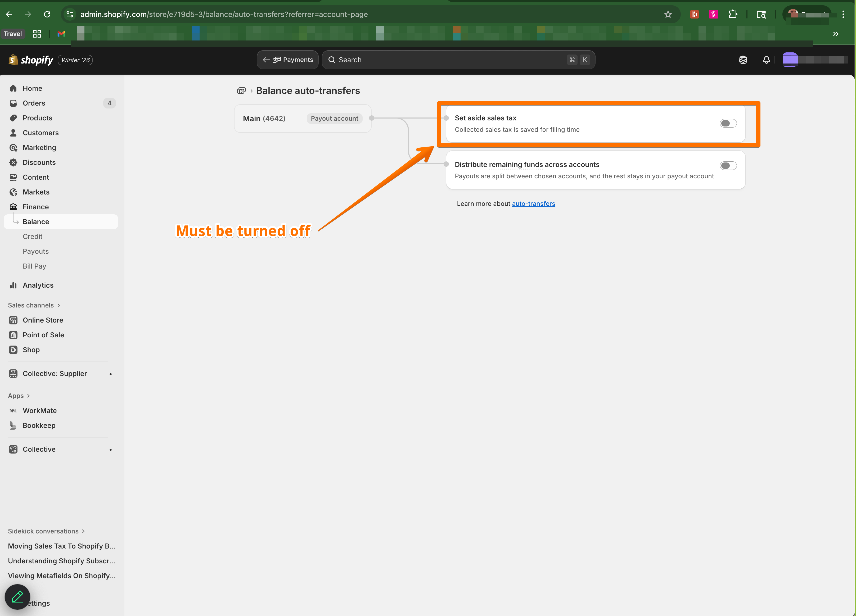Toggle Set aside sales tax switch
Viewport: 856px width, 616px height.
728,123
